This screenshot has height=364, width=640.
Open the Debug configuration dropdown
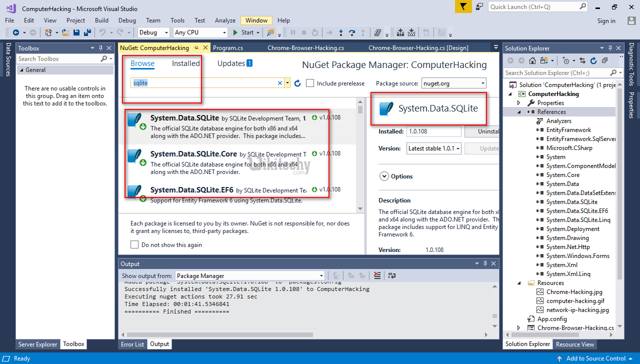[153, 32]
